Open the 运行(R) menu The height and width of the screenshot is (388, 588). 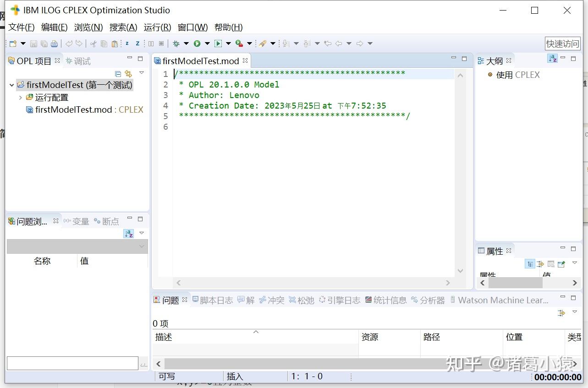(157, 27)
